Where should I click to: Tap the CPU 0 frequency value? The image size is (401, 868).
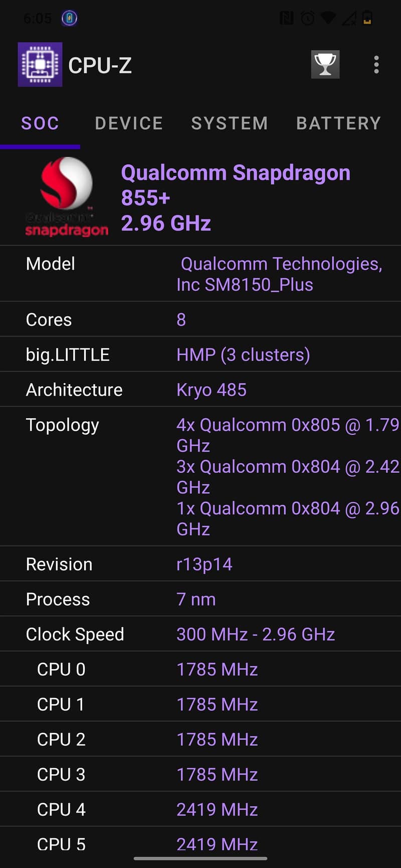coord(217,669)
